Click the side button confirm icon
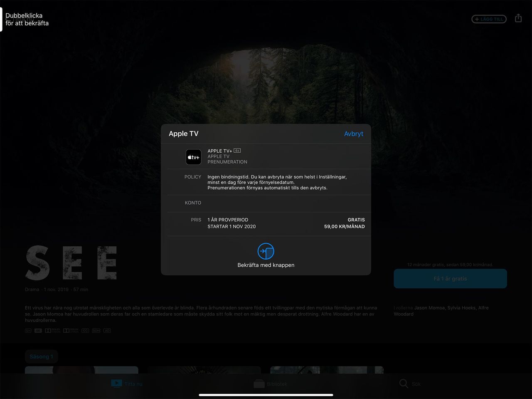 point(266,251)
